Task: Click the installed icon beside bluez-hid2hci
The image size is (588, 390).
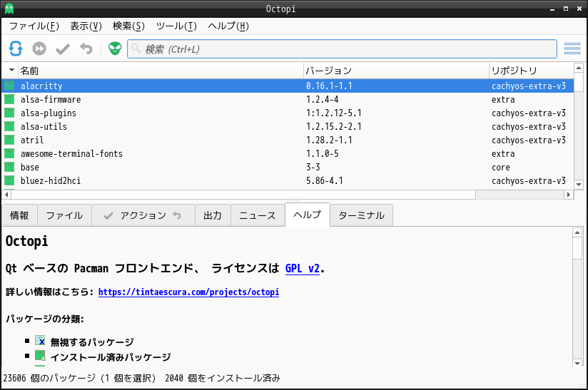Action: pos(9,180)
